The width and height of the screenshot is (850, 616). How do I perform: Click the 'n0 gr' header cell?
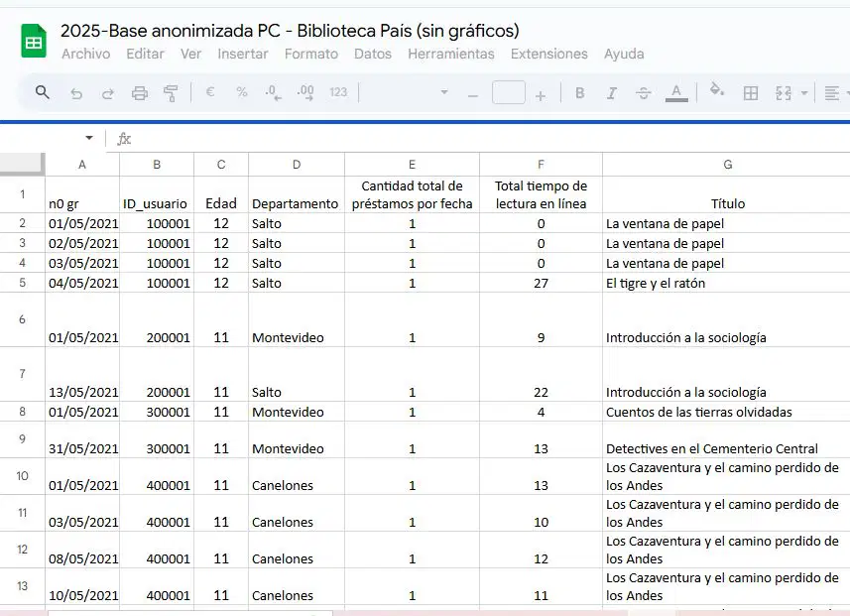82,194
